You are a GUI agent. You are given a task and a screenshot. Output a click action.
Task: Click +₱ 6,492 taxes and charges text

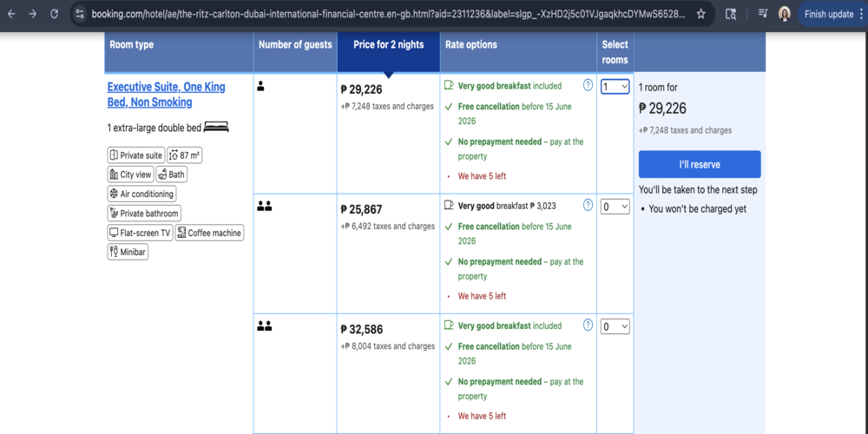click(x=387, y=227)
